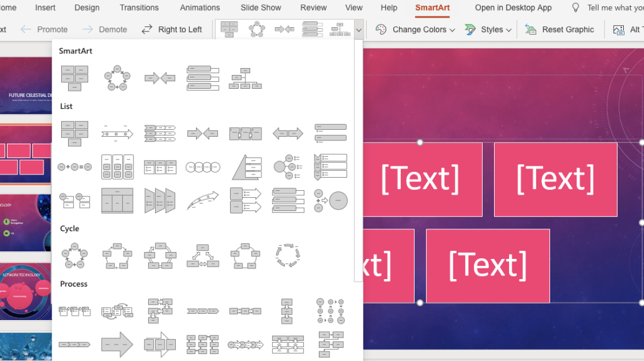Image resolution: width=644 pixels, height=361 pixels.
Task: Click the Demote button
Action: (105, 30)
